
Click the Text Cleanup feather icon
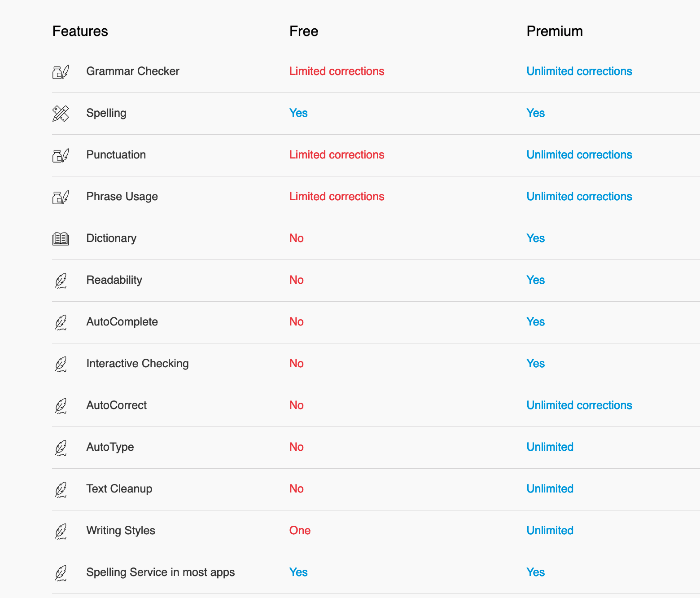coord(61,489)
